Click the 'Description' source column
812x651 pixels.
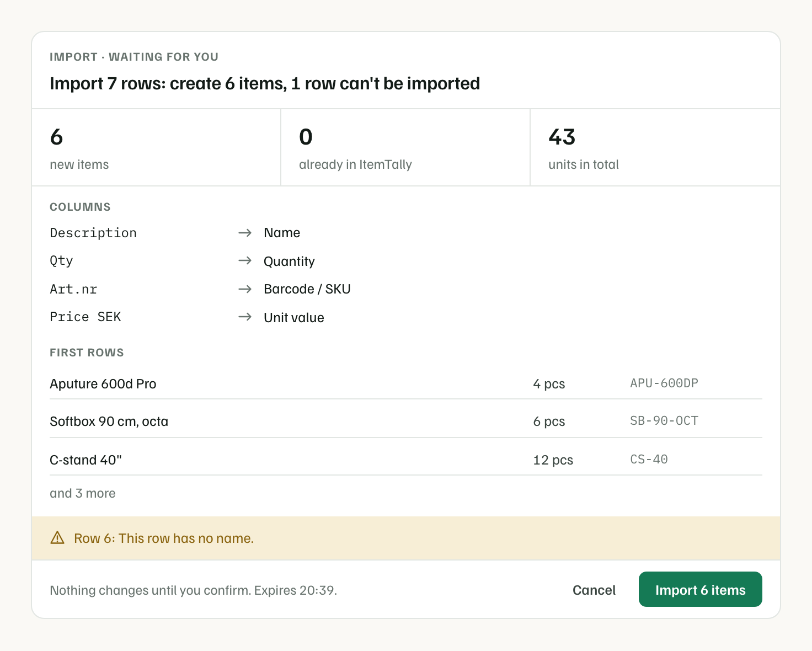(93, 233)
